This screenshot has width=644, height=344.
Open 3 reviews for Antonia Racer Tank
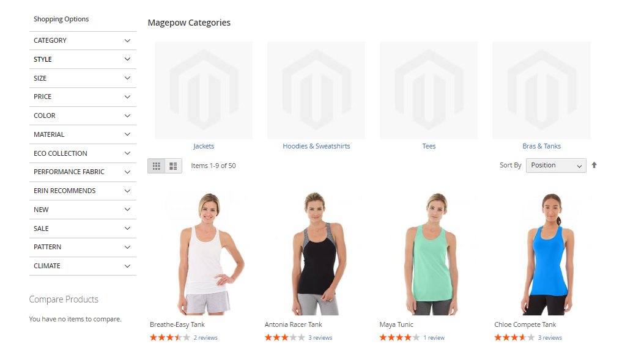point(320,338)
